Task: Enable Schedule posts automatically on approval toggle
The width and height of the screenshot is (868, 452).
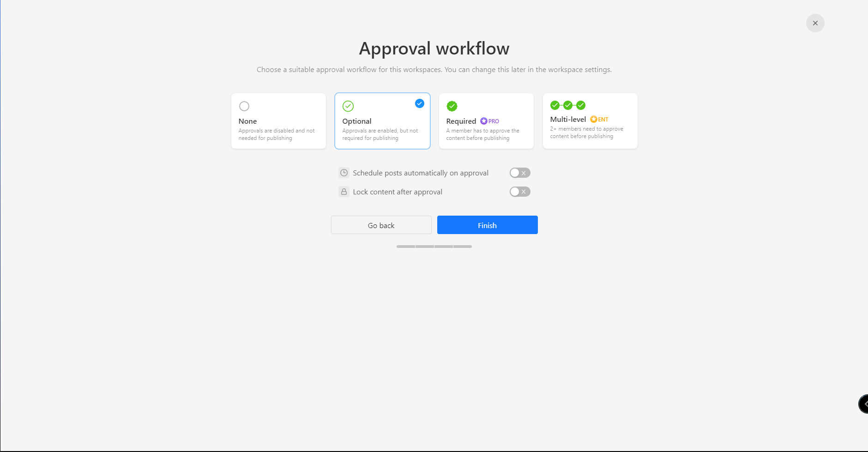Action: click(519, 173)
